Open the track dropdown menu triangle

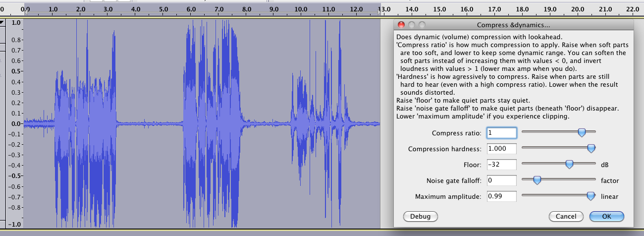click(x=2, y=22)
